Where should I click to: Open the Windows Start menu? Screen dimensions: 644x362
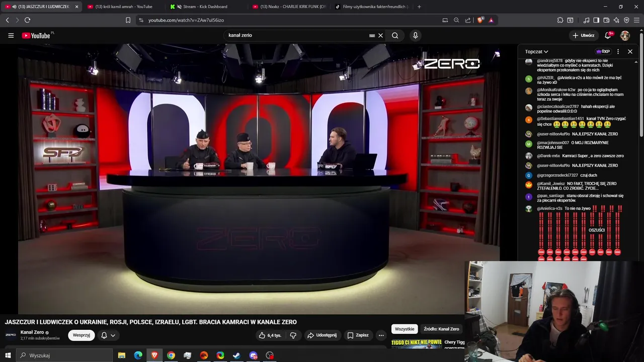click(8, 355)
